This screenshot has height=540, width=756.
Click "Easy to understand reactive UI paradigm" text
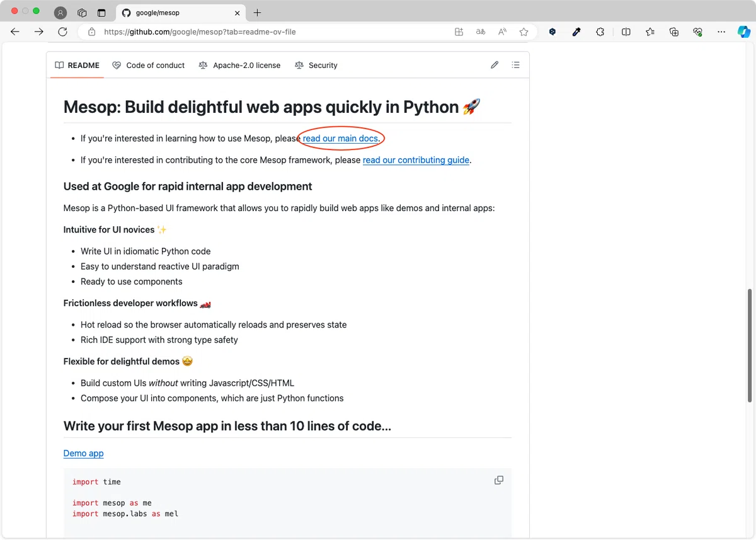tap(160, 267)
